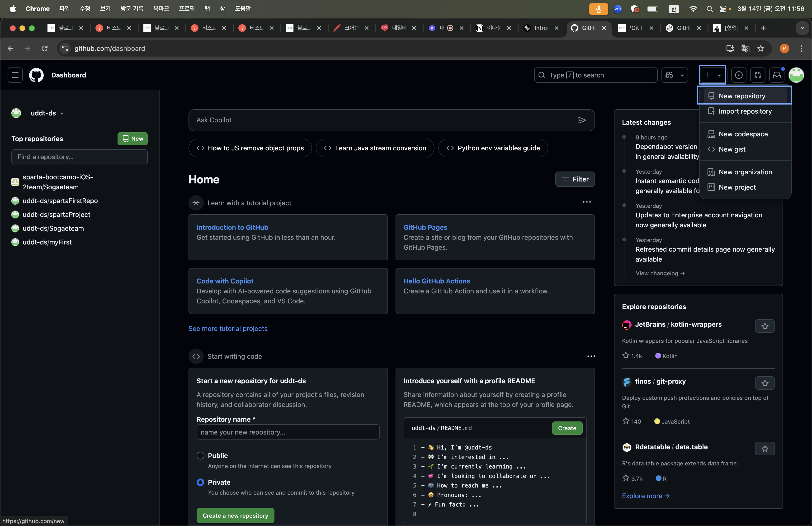Open the user avatar menu
Screen dimensions: 812x526
[x=796, y=75]
